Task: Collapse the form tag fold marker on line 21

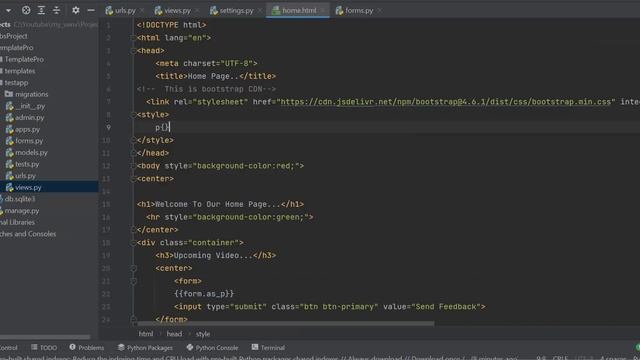Action: 133,281
